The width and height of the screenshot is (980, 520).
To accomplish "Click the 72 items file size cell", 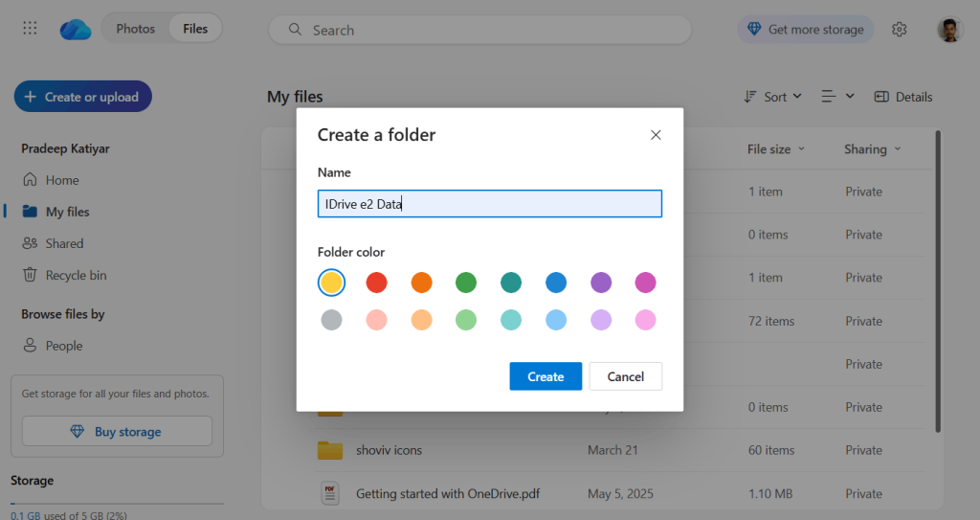I will pos(771,321).
